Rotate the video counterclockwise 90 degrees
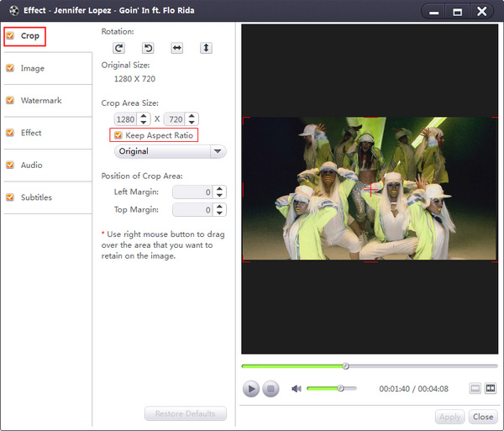The image size is (504, 431). 148,48
